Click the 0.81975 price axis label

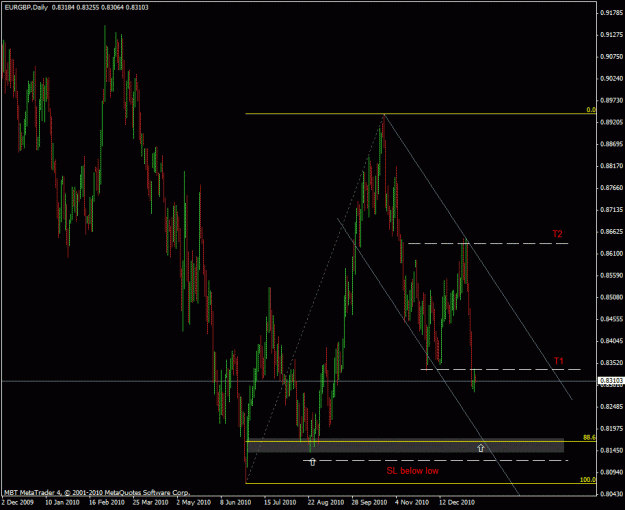612,429
